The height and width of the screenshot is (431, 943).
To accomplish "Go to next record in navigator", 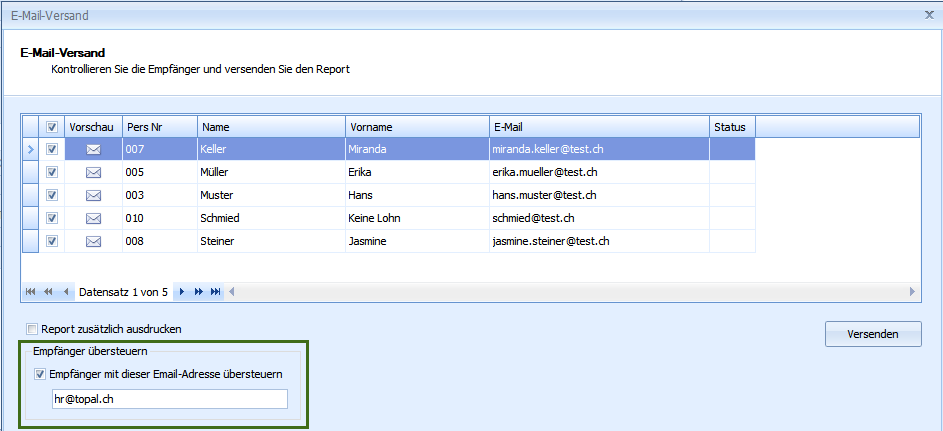I will pos(182,292).
